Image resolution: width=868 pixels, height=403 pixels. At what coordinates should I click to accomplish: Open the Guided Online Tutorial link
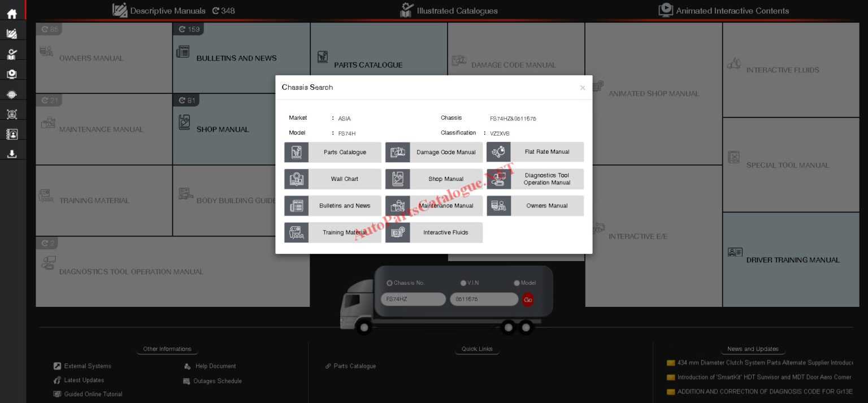pyautogui.click(x=93, y=394)
